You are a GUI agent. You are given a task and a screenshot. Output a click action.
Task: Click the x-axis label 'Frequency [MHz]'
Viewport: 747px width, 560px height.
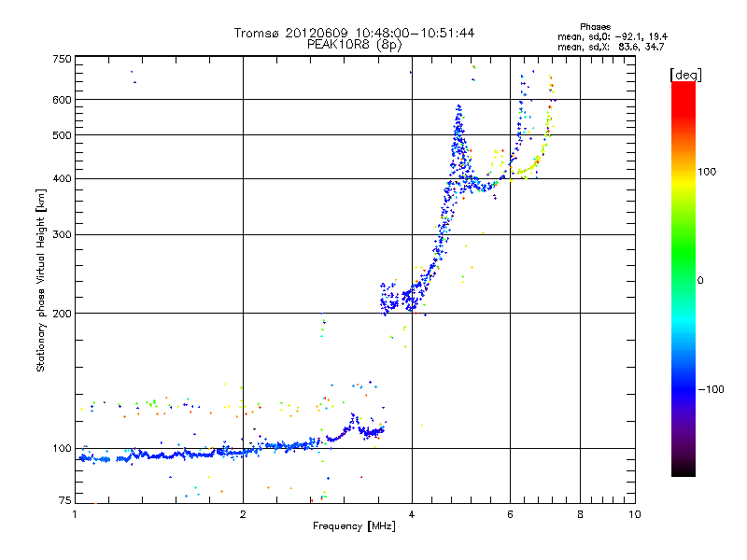[x=354, y=526]
